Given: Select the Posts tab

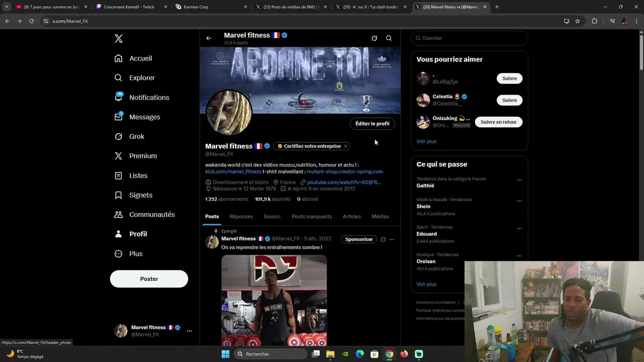Looking at the screenshot, I should tap(212, 217).
